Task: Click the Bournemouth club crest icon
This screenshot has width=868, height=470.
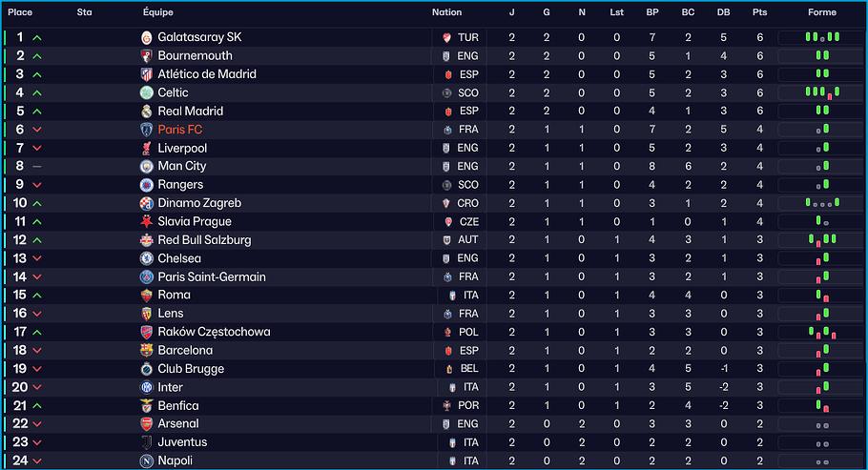Action: (x=147, y=55)
